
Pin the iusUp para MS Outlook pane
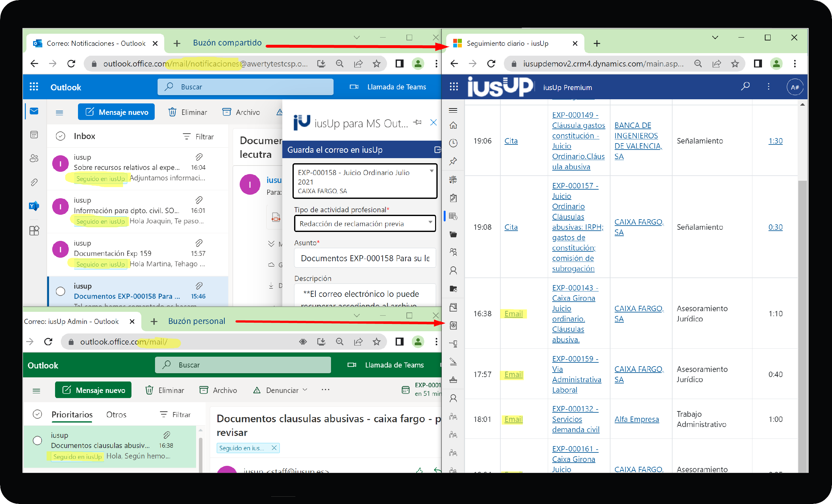pyautogui.click(x=418, y=122)
